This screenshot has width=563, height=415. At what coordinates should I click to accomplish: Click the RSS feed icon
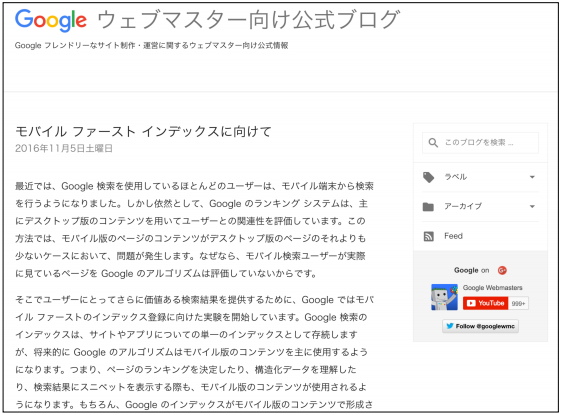coord(429,236)
